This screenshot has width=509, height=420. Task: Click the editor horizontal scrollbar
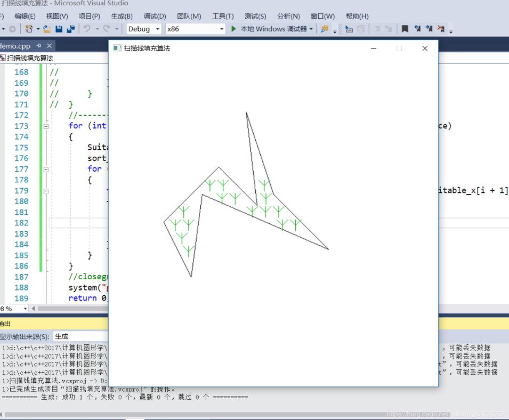[69, 309]
